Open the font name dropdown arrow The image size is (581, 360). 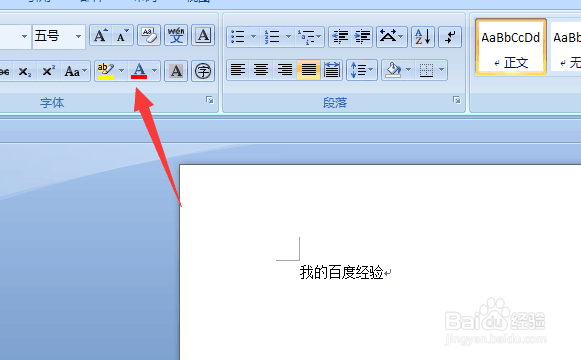tap(24, 36)
